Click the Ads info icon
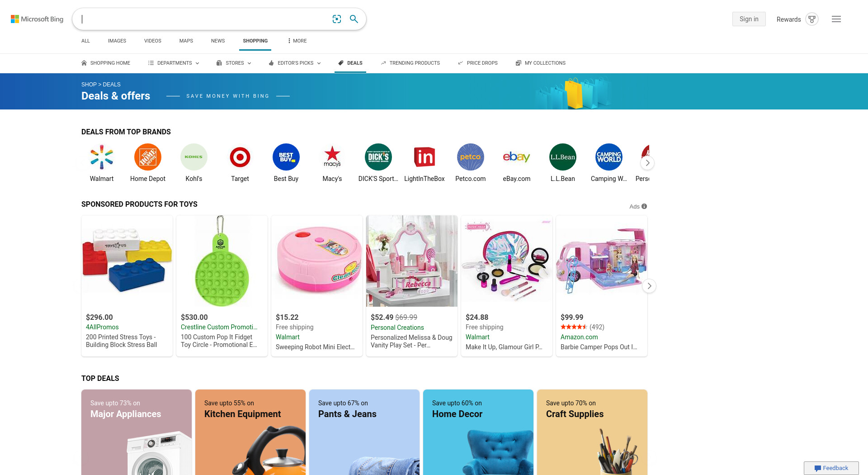This screenshot has width=868, height=475. coord(644,206)
